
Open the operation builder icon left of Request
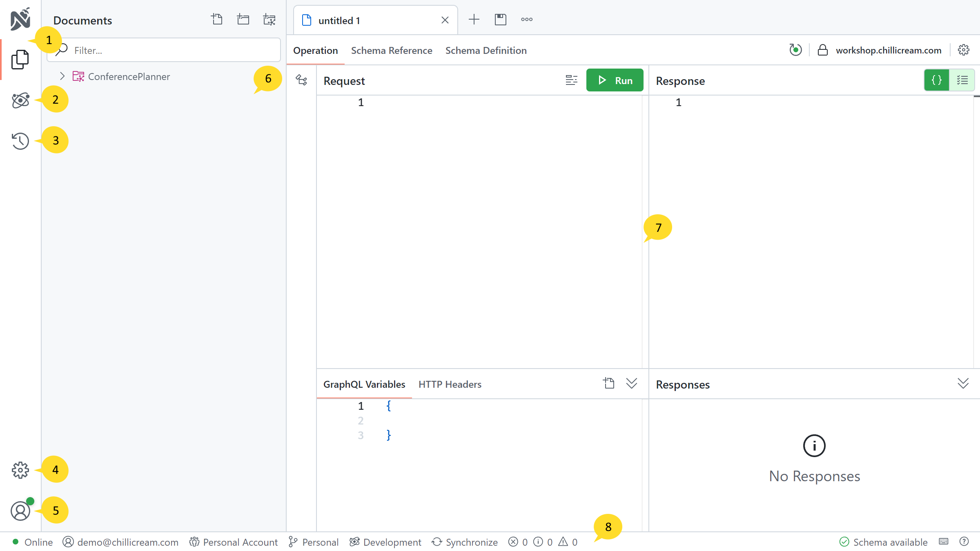click(x=301, y=80)
